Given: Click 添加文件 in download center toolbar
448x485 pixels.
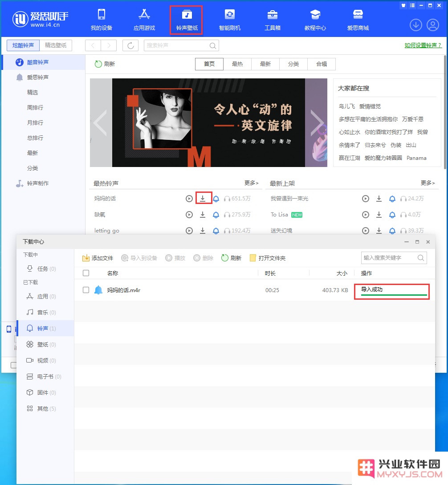Looking at the screenshot, I should [98, 258].
